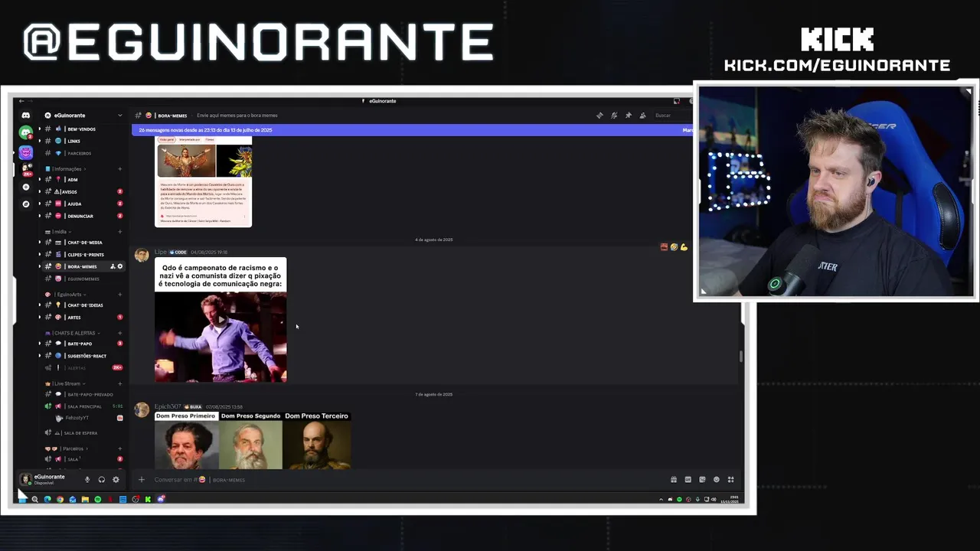Screen dimensions: 980x551
Task: Open the emoji picker icon
Action: (x=717, y=480)
